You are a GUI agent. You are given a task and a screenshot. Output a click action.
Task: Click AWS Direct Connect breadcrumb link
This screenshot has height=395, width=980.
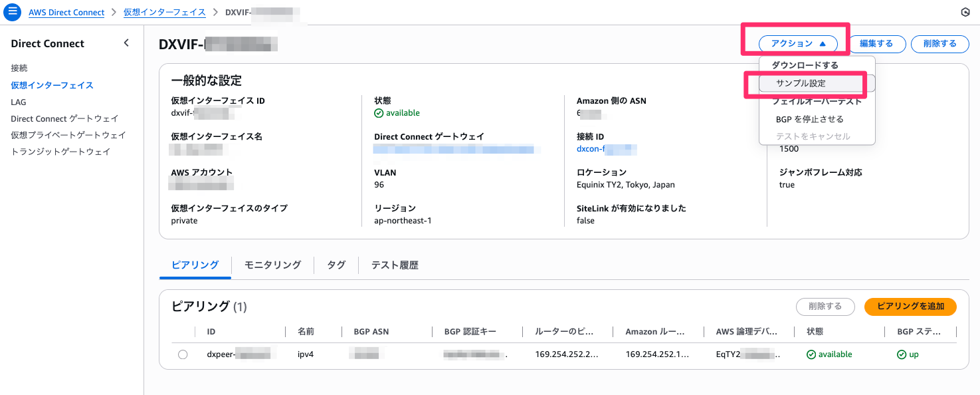(x=66, y=13)
